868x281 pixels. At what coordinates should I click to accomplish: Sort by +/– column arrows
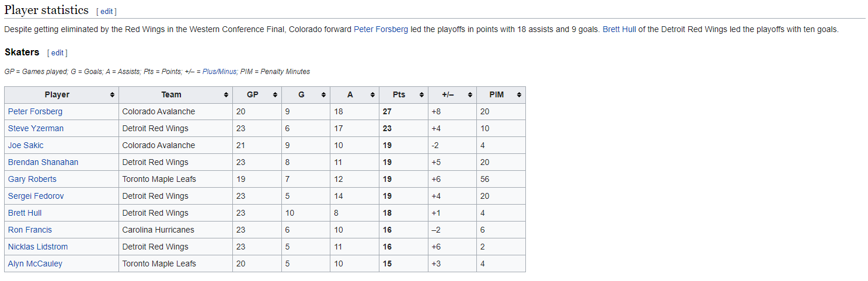[470, 95]
